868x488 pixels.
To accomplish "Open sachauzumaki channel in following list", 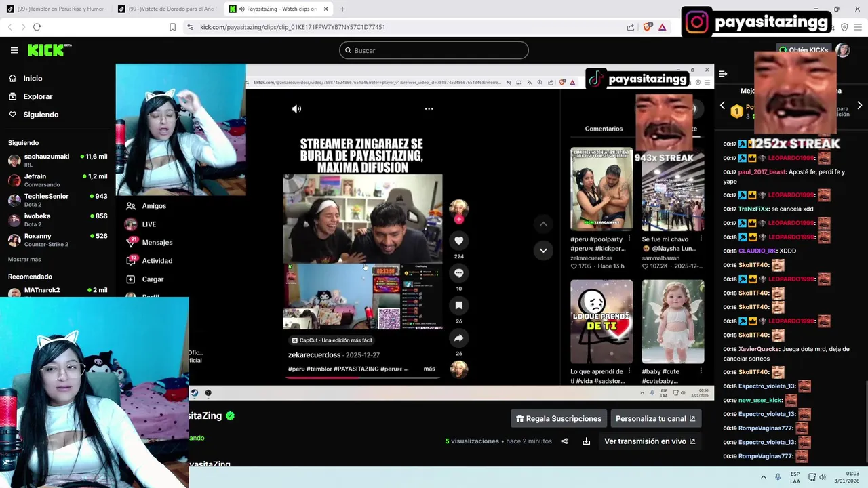I will tap(57, 160).
